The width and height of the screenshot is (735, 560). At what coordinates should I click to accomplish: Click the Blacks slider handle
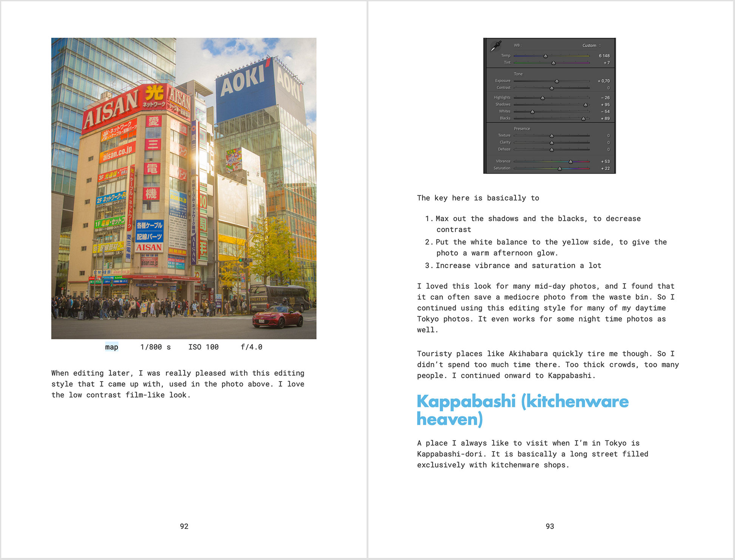pos(584,119)
